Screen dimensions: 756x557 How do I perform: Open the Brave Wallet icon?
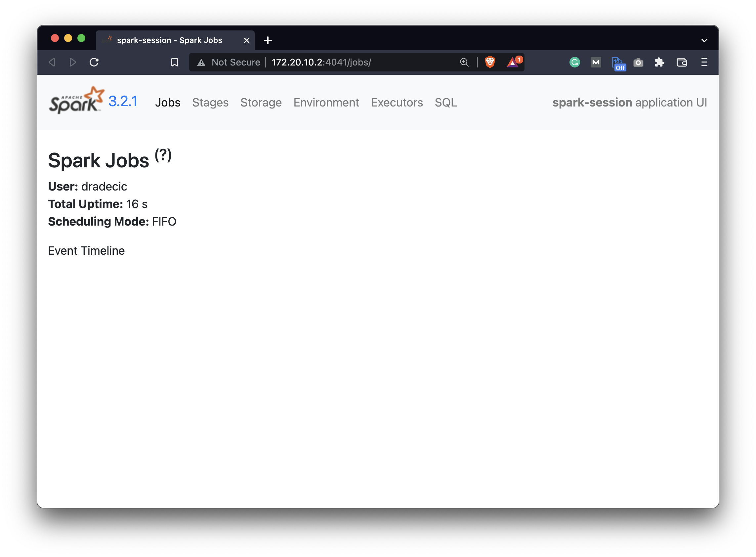tap(682, 63)
